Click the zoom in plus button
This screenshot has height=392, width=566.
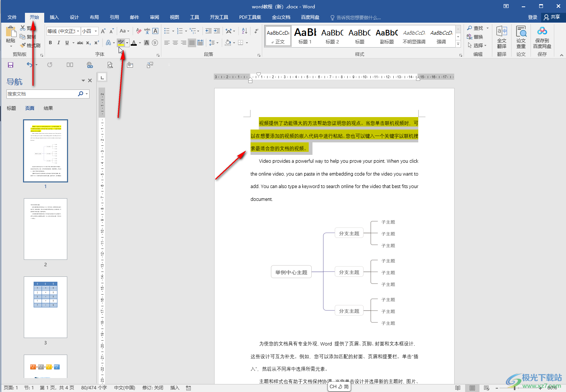540,388
